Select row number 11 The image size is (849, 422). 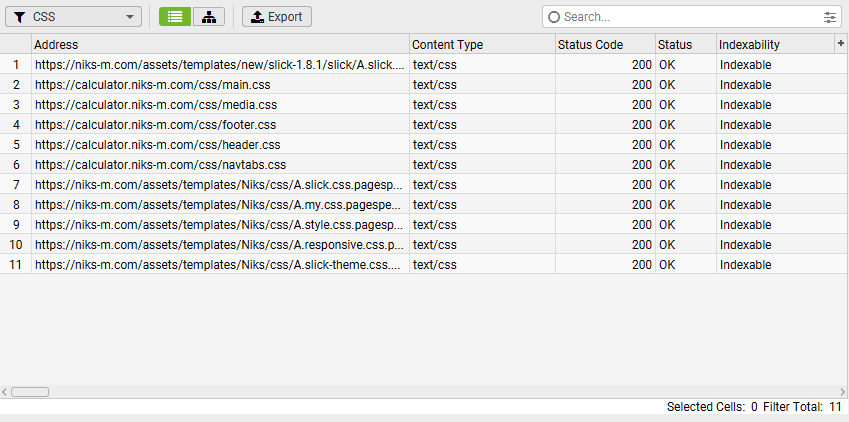click(x=16, y=265)
